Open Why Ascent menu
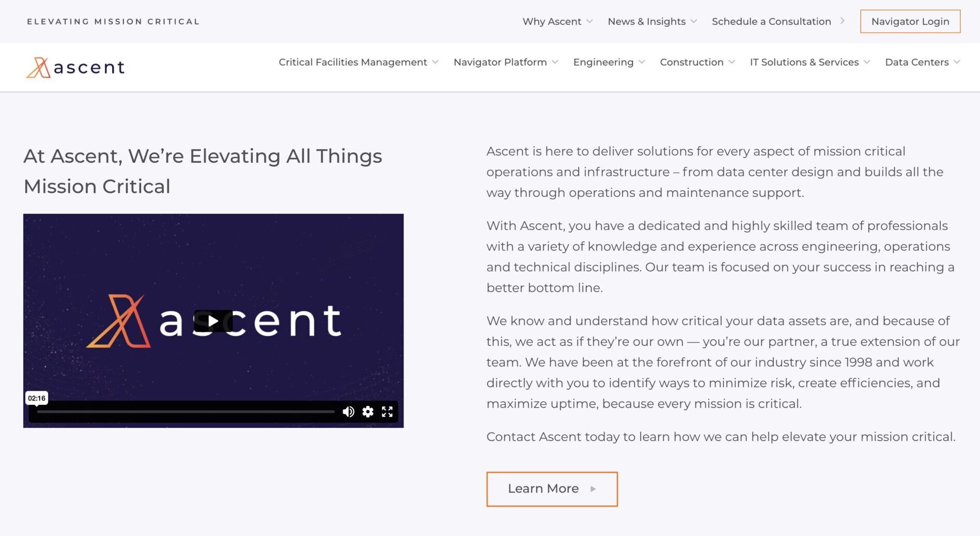The height and width of the screenshot is (536, 980). (x=552, y=21)
